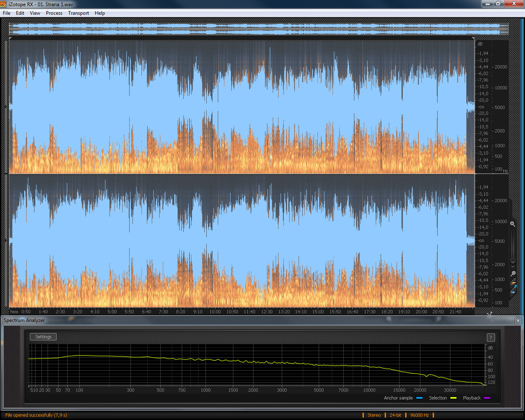
Task: Open Spectrum Analyzer help question mark
Action: 491,338
